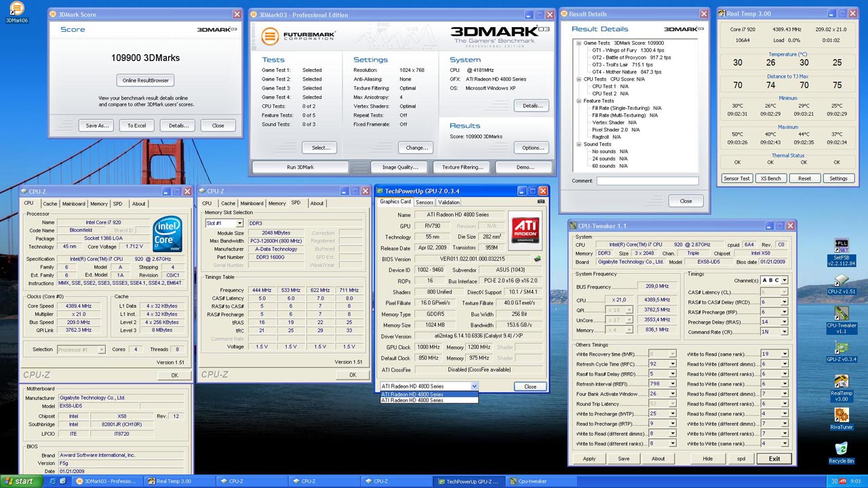Click the GPU-Z screenshot camera icon
868x488 pixels.
click(540, 201)
